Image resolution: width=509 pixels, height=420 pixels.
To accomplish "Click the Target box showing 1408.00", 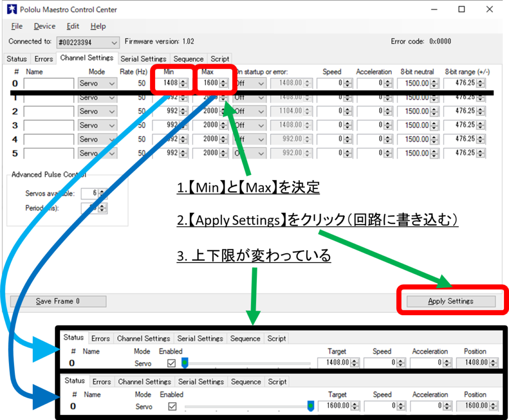I will (x=338, y=362).
